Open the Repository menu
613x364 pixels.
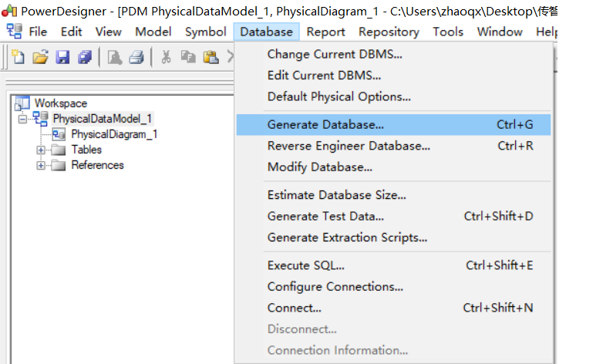pyautogui.click(x=389, y=32)
